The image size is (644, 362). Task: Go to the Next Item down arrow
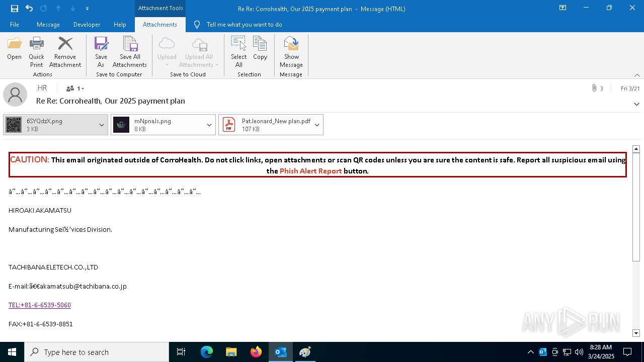tap(73, 9)
